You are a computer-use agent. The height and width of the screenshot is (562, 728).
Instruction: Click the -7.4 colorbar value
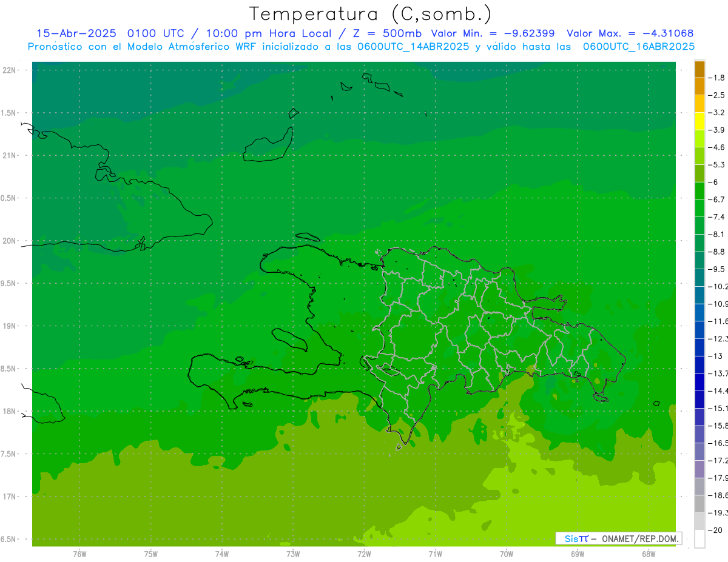[718, 217]
